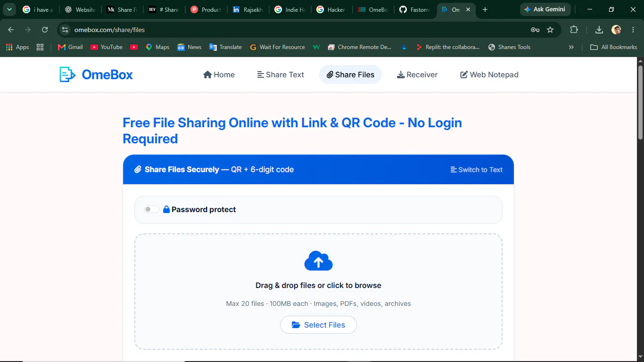Open the Shanes Tools bookmark

point(509,47)
